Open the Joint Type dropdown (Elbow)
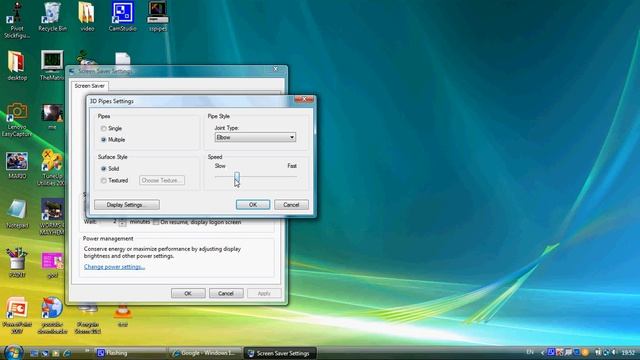Screen dimensions: 640x360 coord(255,138)
